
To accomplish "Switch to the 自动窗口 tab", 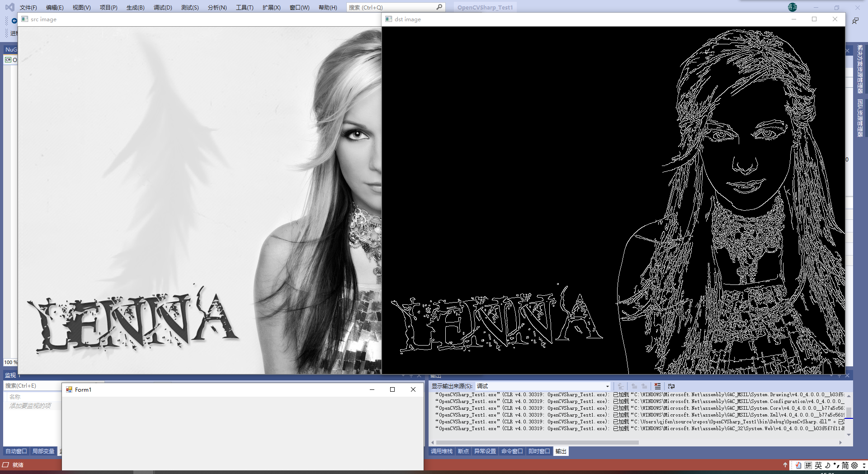I will 16,451.
